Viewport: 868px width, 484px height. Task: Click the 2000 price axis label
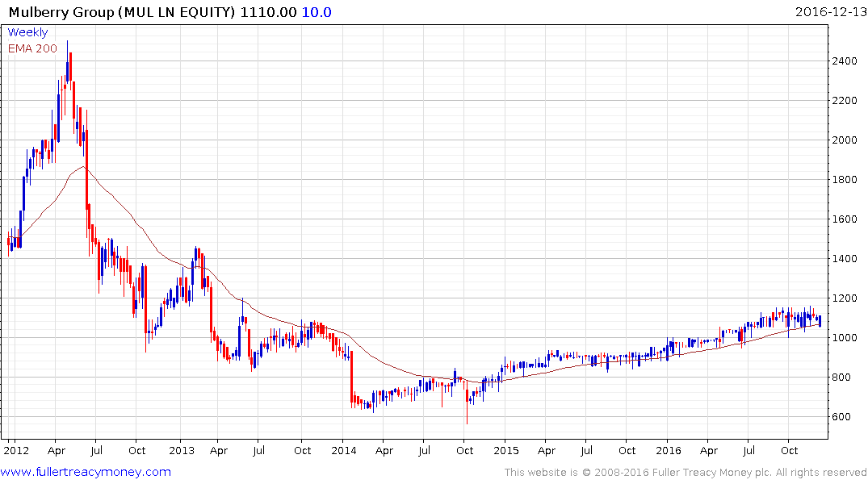click(x=845, y=140)
